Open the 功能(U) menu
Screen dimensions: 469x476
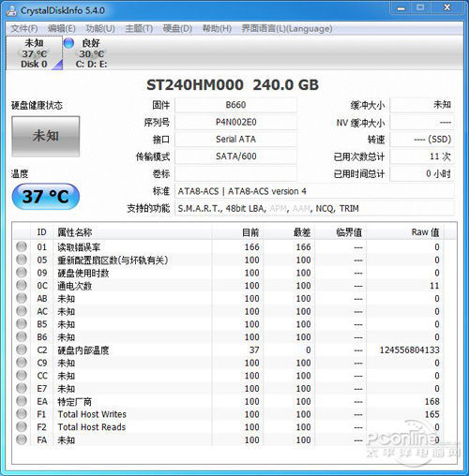100,29
